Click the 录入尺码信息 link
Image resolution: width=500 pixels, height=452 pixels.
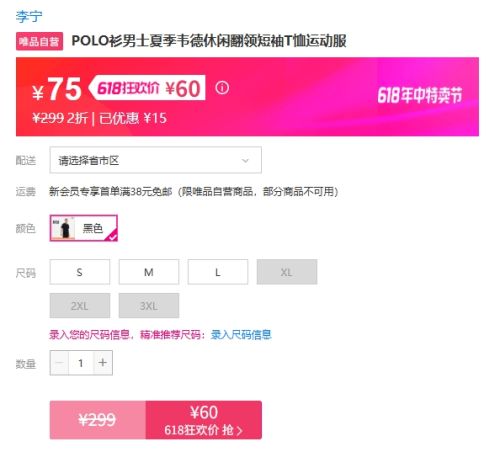click(241, 334)
